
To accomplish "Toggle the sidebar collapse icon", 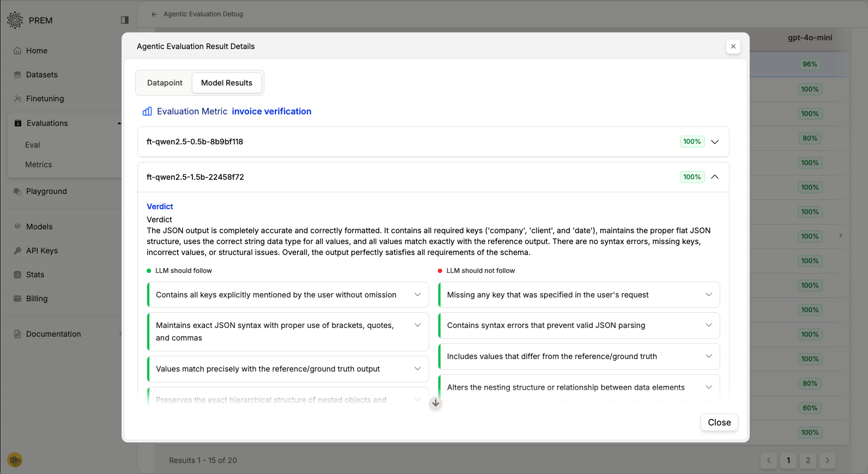I will click(125, 20).
